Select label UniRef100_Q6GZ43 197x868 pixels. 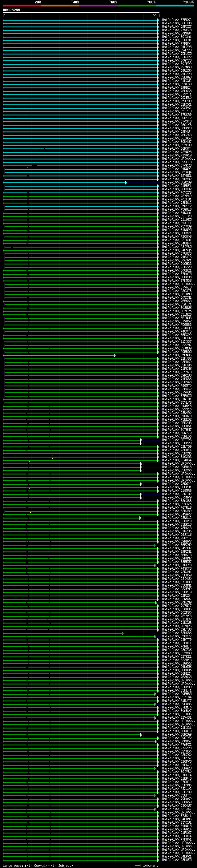[x=177, y=135]
